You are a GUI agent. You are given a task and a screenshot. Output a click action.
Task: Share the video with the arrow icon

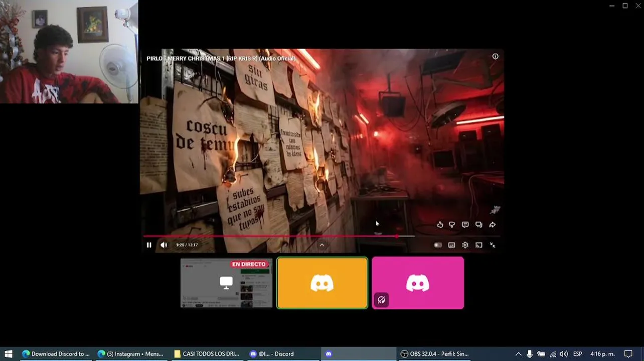pos(493,225)
